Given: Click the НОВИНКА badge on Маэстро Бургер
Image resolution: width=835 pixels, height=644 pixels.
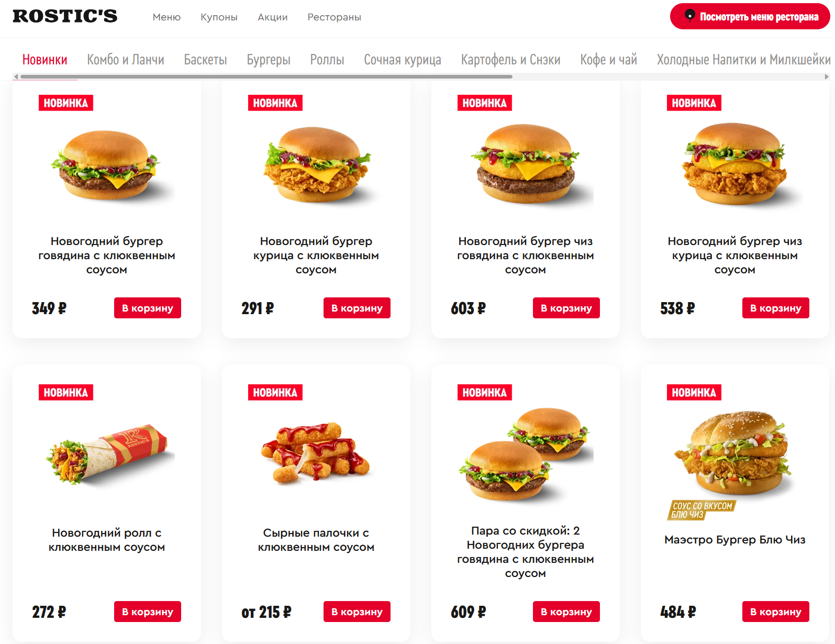Looking at the screenshot, I should tap(694, 392).
